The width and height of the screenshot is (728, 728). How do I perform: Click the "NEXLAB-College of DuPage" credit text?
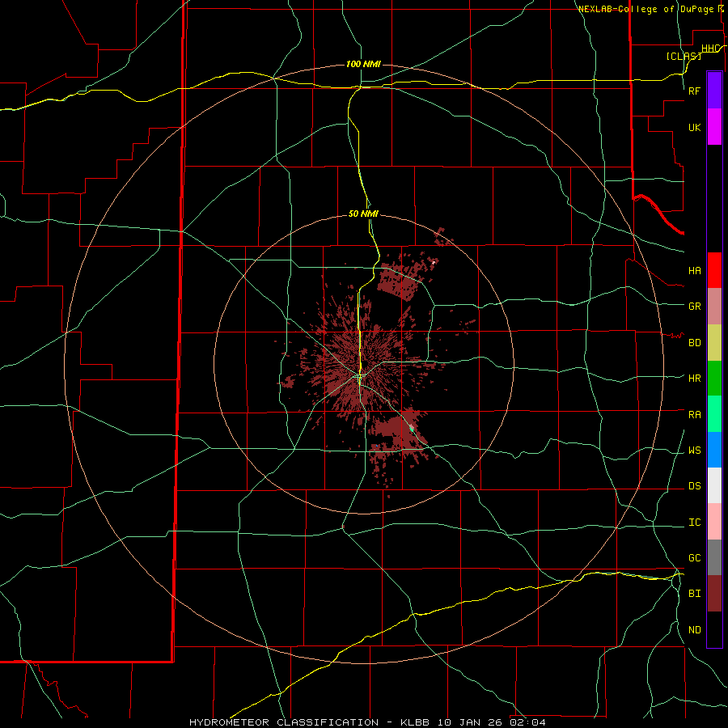pyautogui.click(x=645, y=9)
